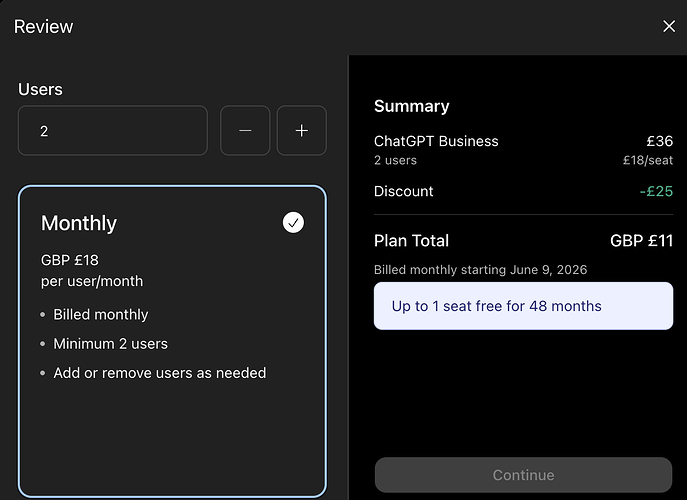
Task: Click the '-£25' discount amount
Action: pyautogui.click(x=656, y=191)
